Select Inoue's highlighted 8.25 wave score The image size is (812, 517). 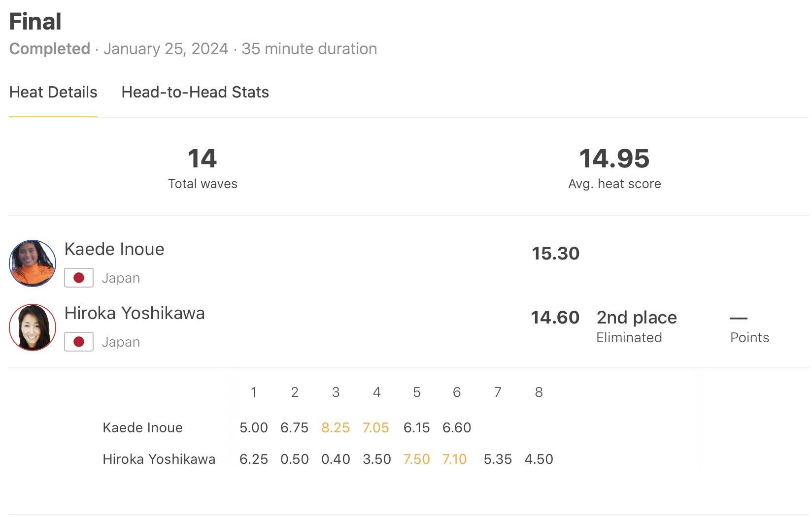click(x=336, y=427)
